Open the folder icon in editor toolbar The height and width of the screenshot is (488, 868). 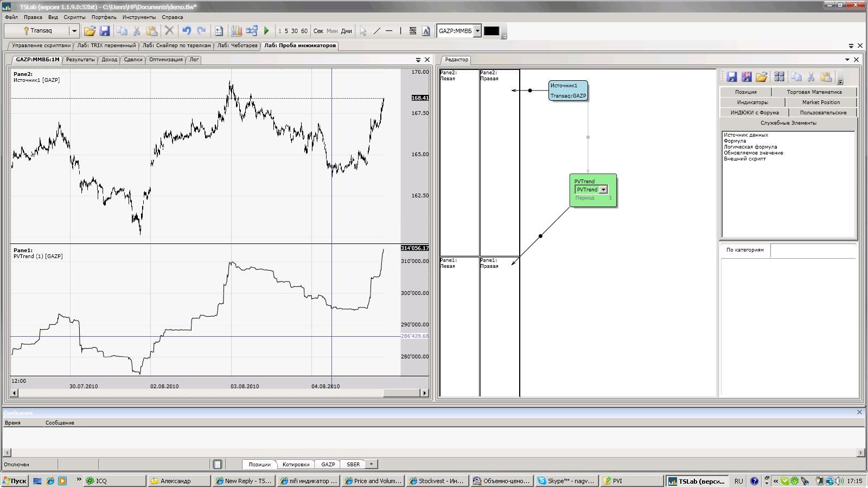pyautogui.click(x=761, y=77)
